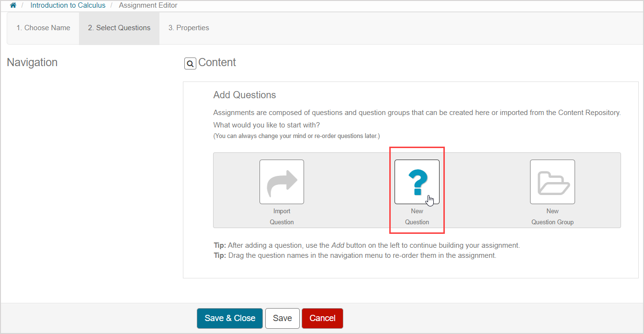The width and height of the screenshot is (644, 334).
Task: Click the italic Add word in the tip
Action: click(x=338, y=245)
